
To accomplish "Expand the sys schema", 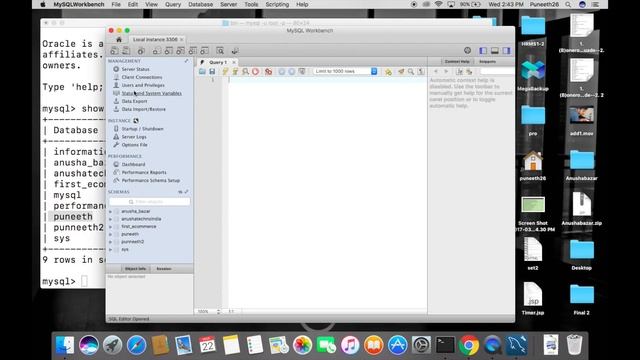I will click(x=110, y=249).
